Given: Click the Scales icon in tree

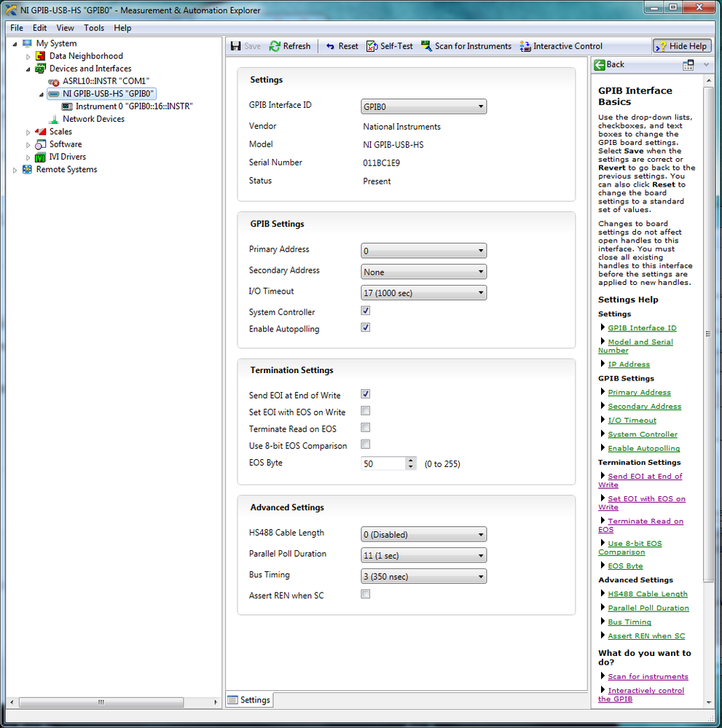Looking at the screenshot, I should pos(40,131).
